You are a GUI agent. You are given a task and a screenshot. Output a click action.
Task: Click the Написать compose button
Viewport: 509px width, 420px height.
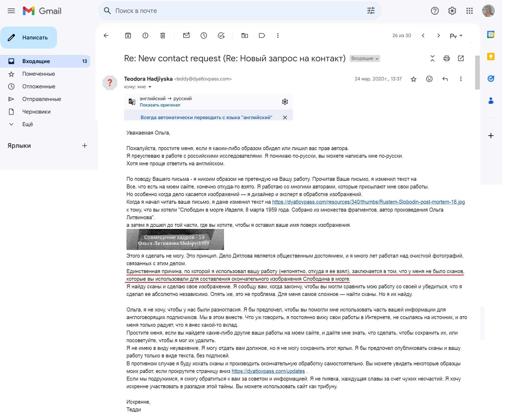pos(29,38)
